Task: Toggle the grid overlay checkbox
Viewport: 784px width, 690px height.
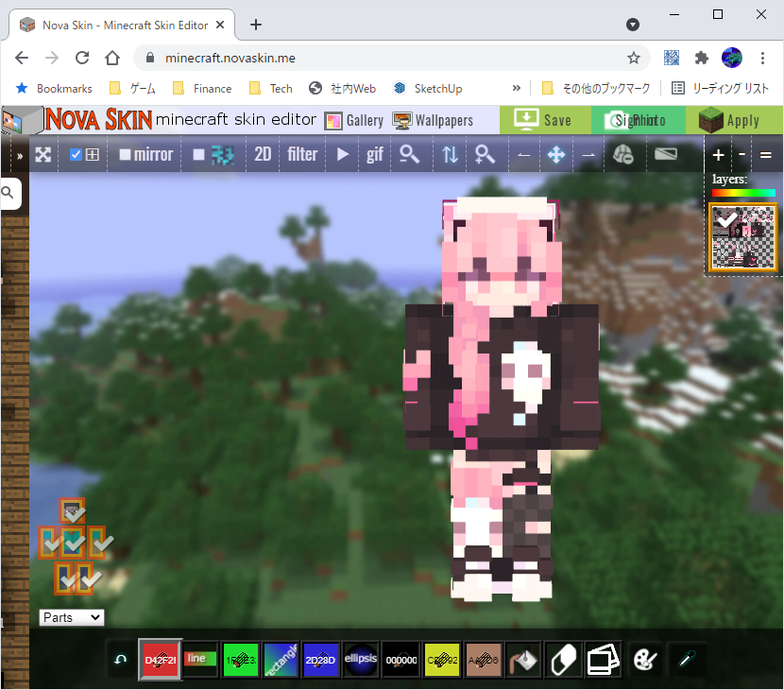Action: click(x=76, y=155)
